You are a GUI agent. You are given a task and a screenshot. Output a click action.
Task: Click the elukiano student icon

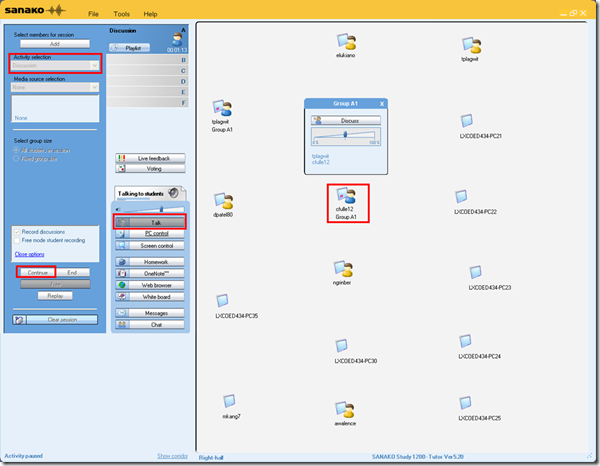click(x=347, y=42)
